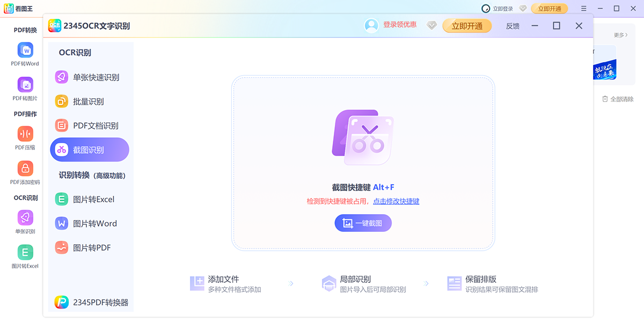
Task: Click 立即开通 in the OCR window
Action: point(467,25)
